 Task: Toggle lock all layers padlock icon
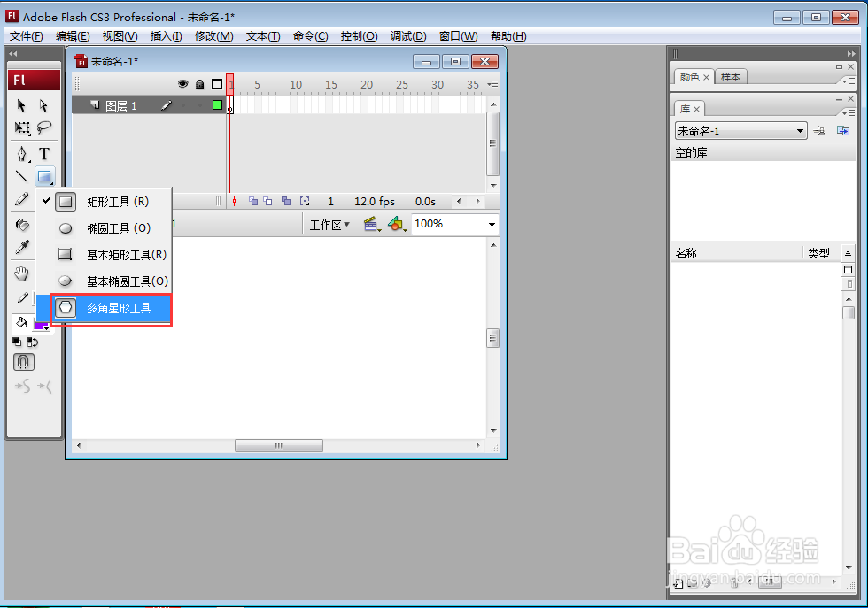(x=200, y=84)
